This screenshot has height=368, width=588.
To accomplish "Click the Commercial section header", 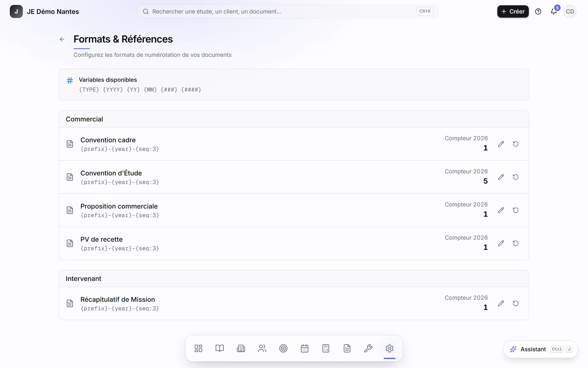I will coord(84,119).
